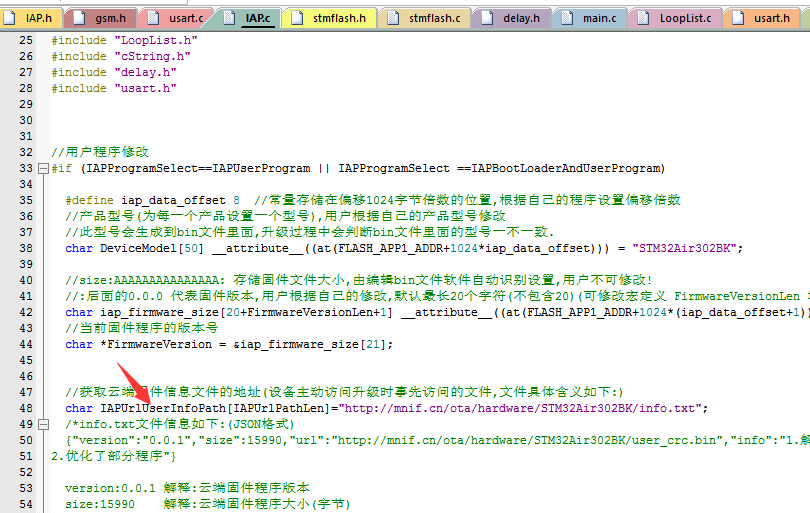Click the "cString.h" include string
Viewport: 810px width, 513px height.
(152, 56)
